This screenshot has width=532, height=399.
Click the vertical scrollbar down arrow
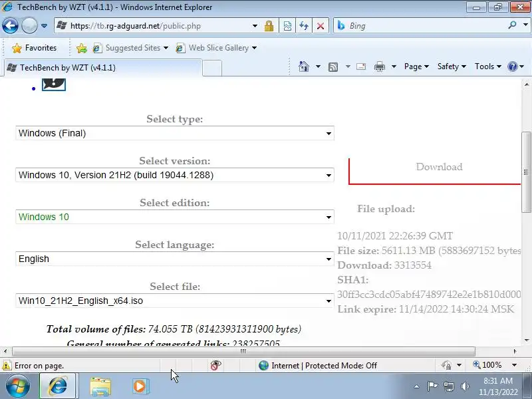tap(527, 340)
